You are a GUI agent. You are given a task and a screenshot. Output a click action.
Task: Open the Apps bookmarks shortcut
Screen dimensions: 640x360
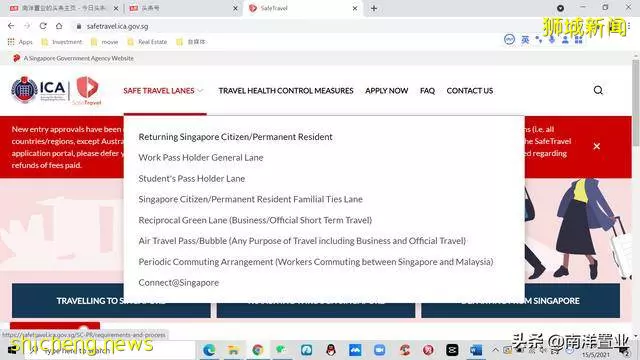pos(20,42)
